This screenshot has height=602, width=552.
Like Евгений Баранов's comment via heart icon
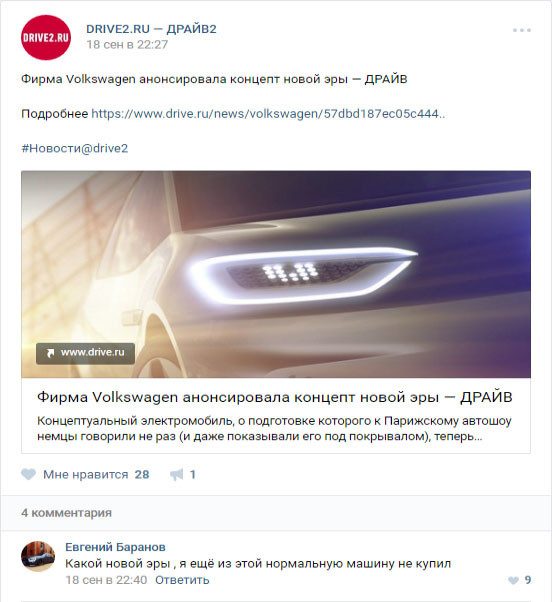point(513,580)
